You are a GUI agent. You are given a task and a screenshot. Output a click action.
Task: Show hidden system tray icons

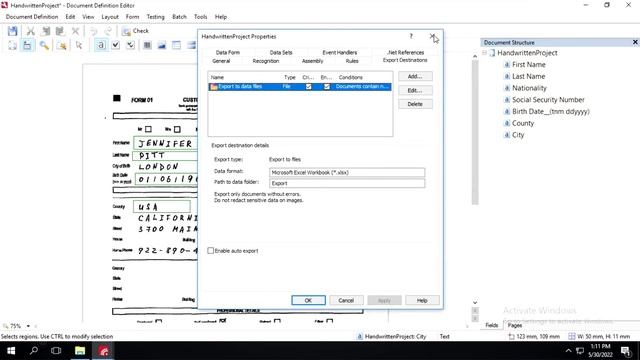(568, 351)
